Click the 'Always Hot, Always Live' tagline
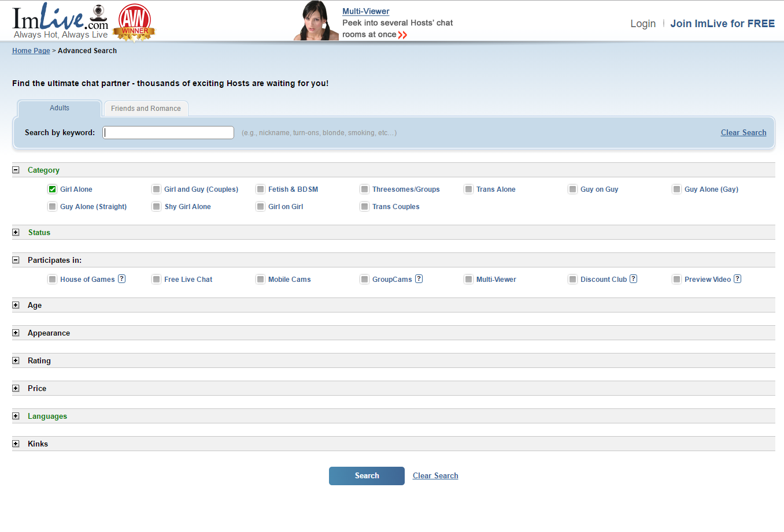Viewport: 784px width, 532px height. point(61,35)
